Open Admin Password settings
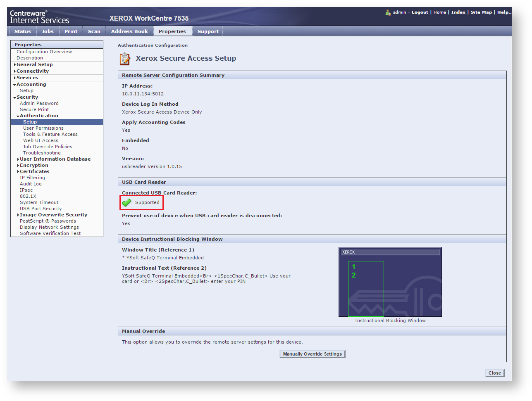Image resolution: width=532 pixels, height=401 pixels. [39, 103]
